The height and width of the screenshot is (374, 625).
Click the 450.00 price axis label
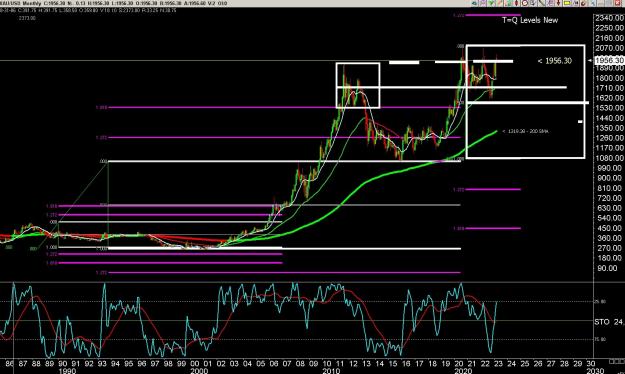tap(610, 228)
